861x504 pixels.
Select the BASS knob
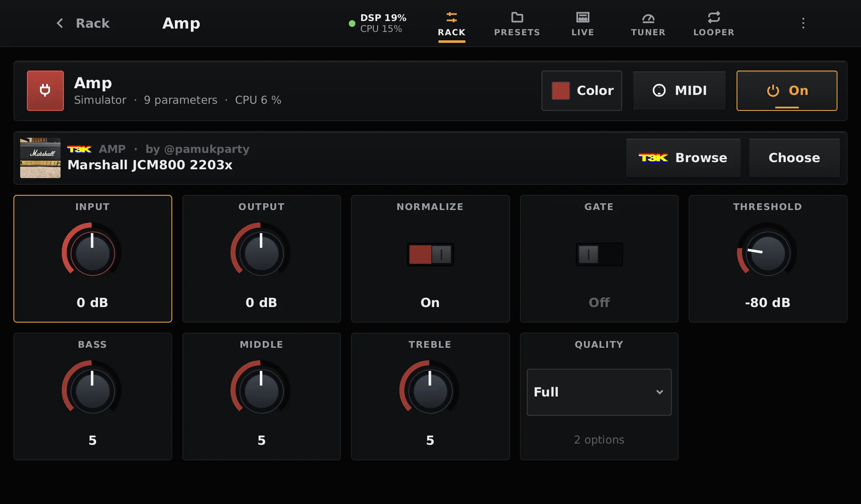(x=92, y=391)
